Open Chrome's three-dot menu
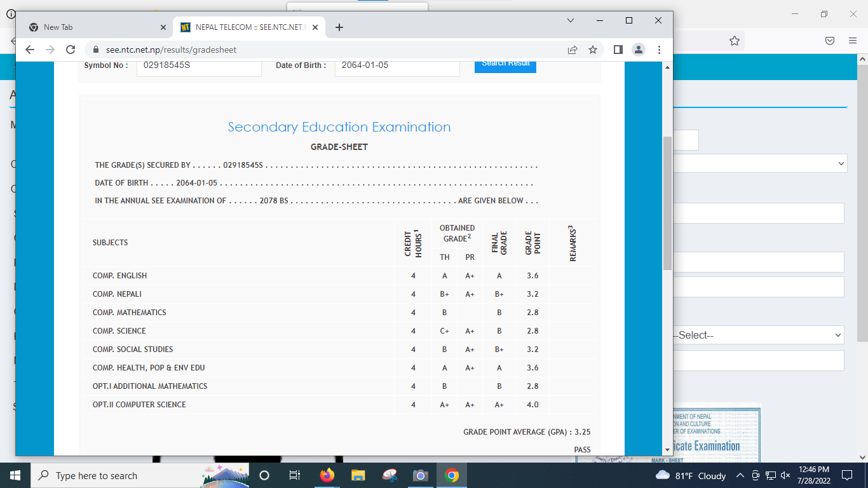This screenshot has height=488, width=868. 659,50
